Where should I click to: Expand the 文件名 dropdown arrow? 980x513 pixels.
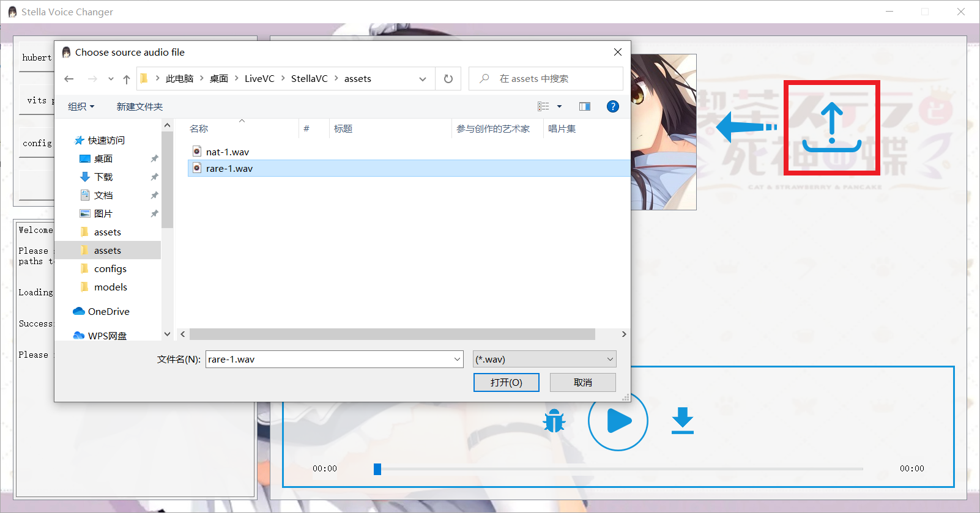point(457,360)
